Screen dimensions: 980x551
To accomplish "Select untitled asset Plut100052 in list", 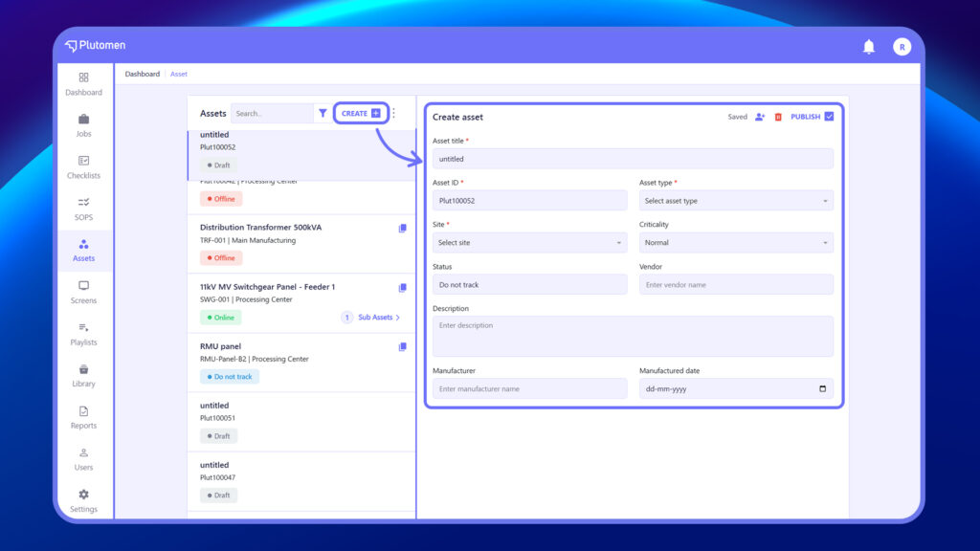I will (301, 154).
